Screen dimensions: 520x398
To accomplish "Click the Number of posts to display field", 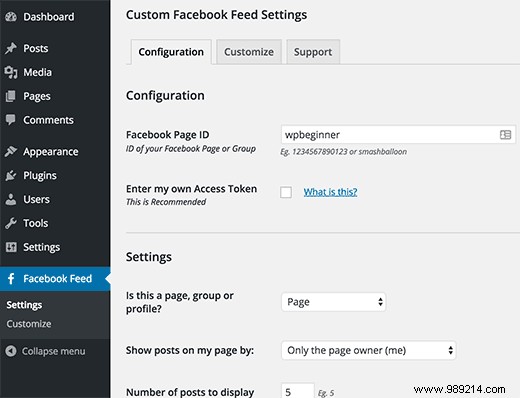I will (x=298, y=391).
